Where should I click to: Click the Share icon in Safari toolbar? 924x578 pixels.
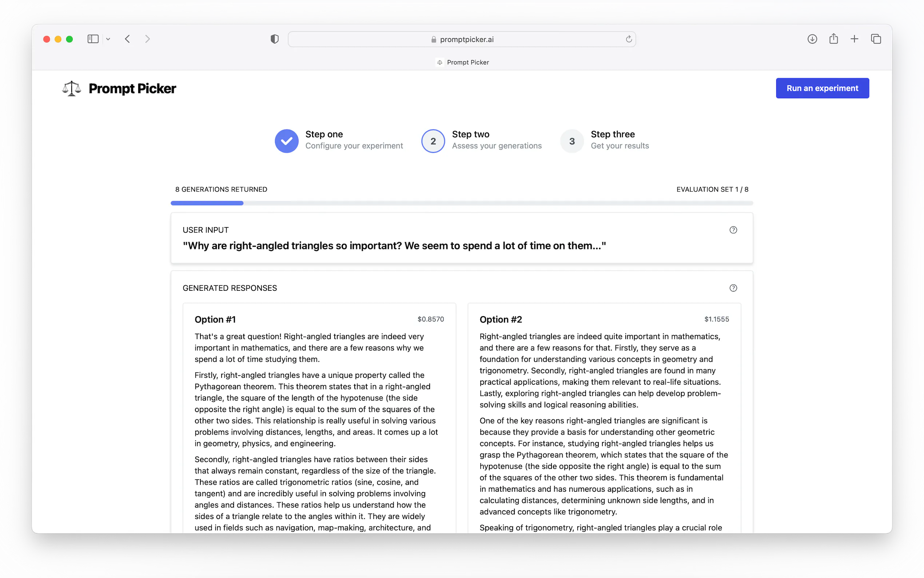click(833, 39)
